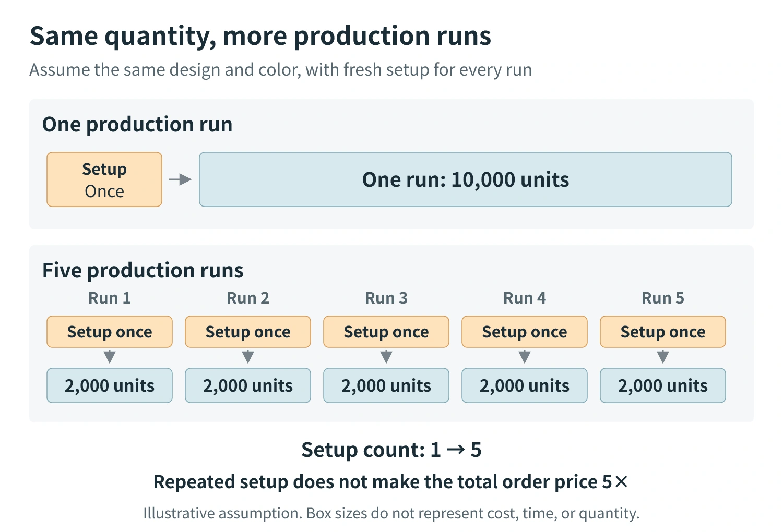Select the 'Run 2' label
Screen dimensions: 783x532
[248, 298]
